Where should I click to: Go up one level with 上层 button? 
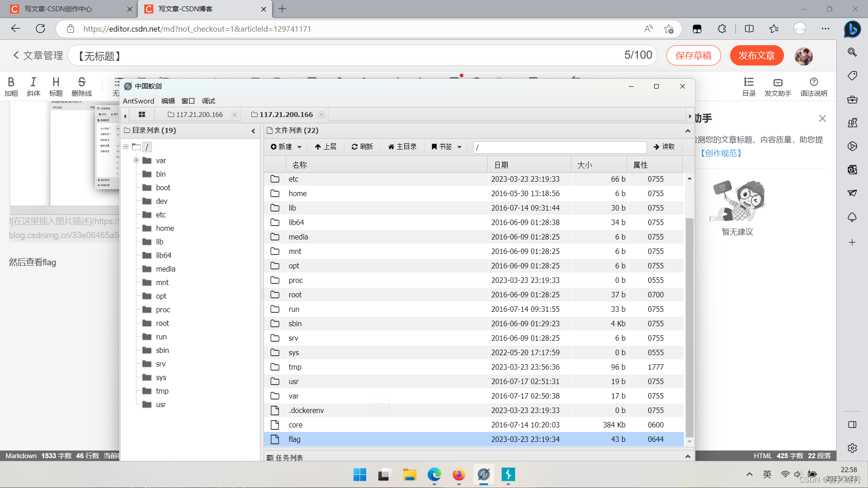coord(325,147)
